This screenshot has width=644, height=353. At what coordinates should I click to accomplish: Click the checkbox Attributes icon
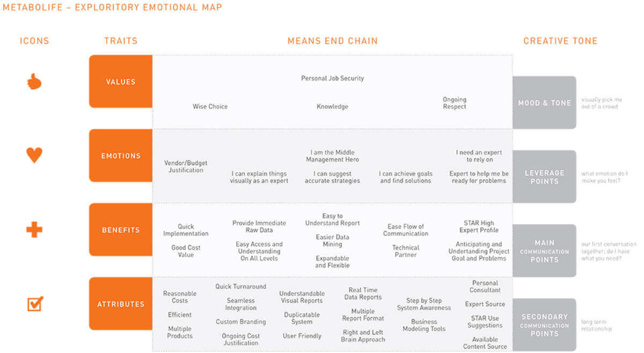pyautogui.click(x=35, y=304)
